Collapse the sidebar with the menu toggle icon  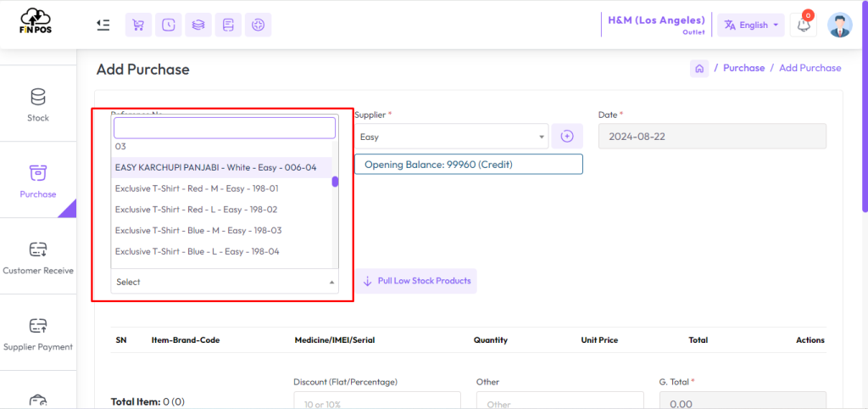[103, 25]
